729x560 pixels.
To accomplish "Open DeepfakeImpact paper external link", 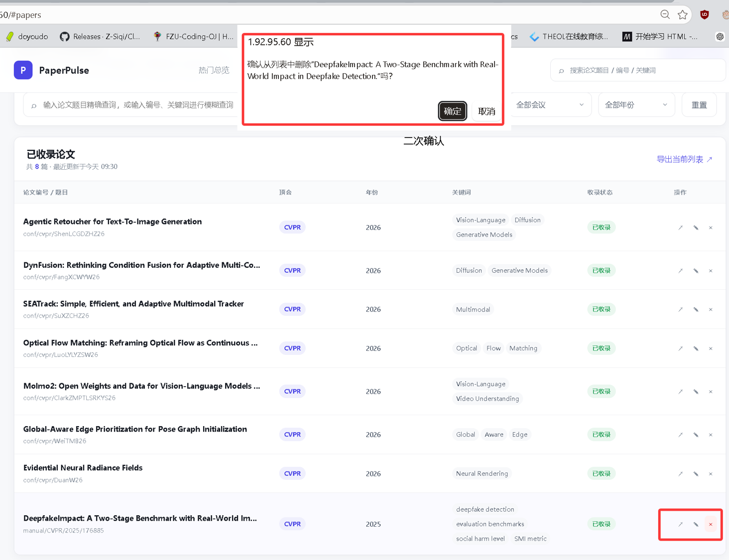I will (x=680, y=524).
